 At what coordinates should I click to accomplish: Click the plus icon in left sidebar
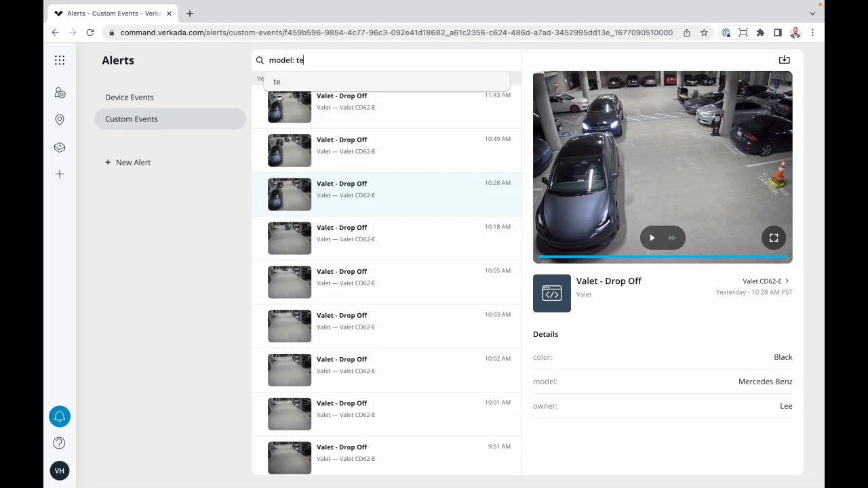[60, 174]
